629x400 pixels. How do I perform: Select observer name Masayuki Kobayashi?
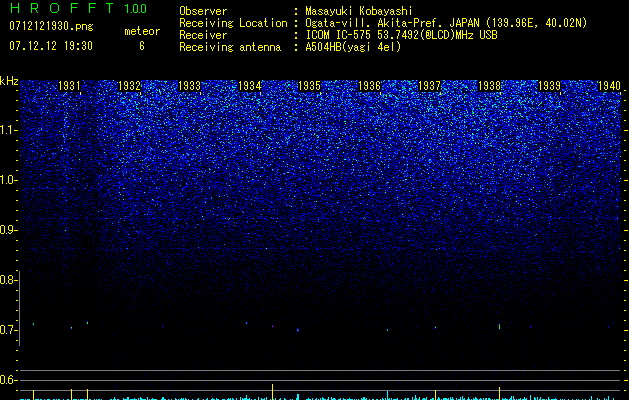359,11
